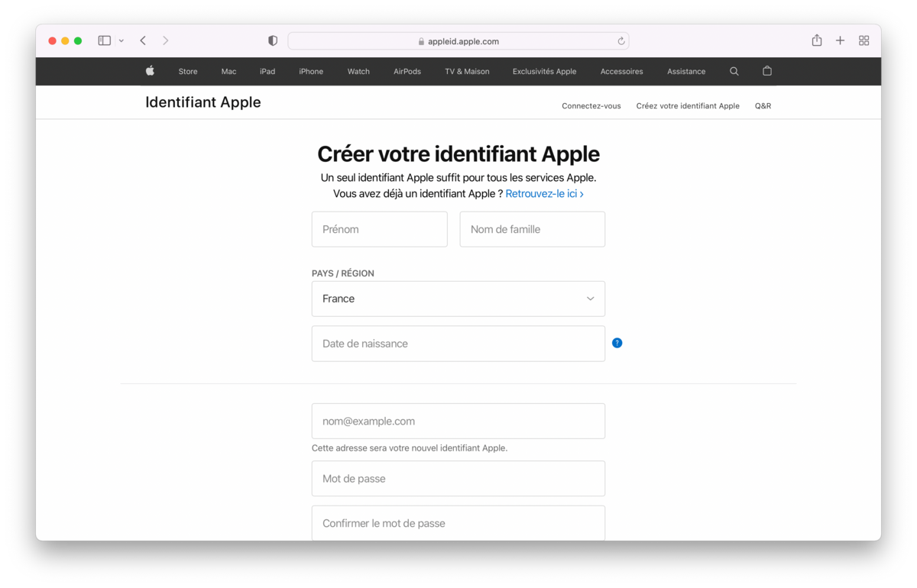Go back with the back arrow
917x588 pixels.
(x=143, y=40)
